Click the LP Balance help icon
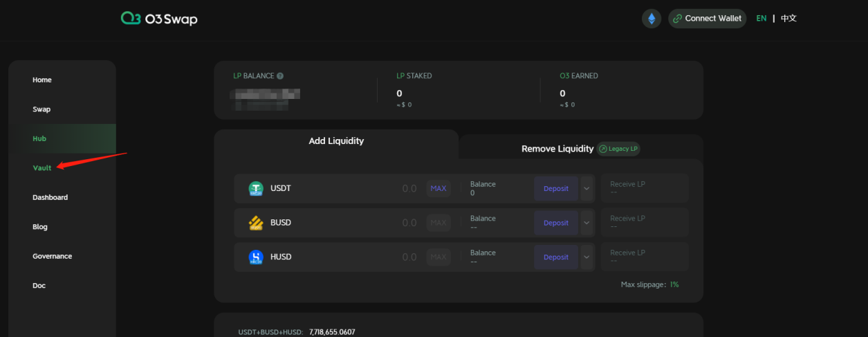 (280, 76)
